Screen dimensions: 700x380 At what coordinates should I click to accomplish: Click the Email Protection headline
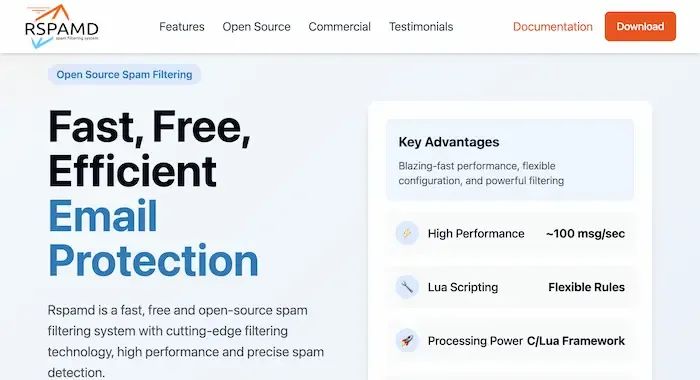tap(153, 238)
